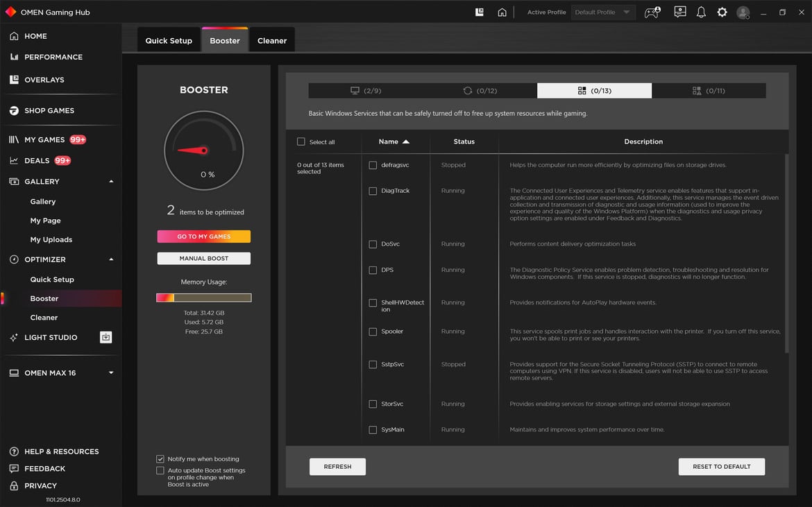
Task: Open the user account avatar
Action: 743,12
